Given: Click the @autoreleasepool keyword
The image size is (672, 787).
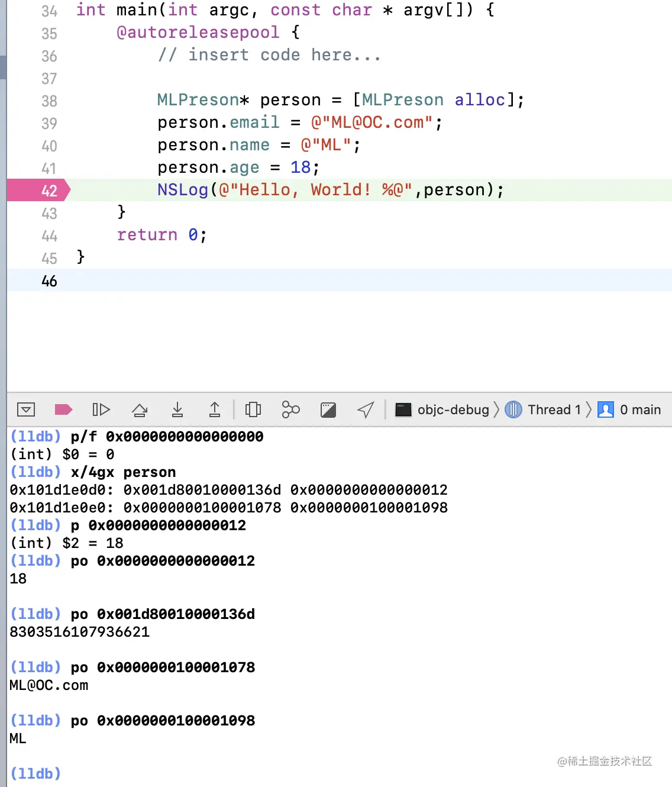Looking at the screenshot, I should point(198,32).
